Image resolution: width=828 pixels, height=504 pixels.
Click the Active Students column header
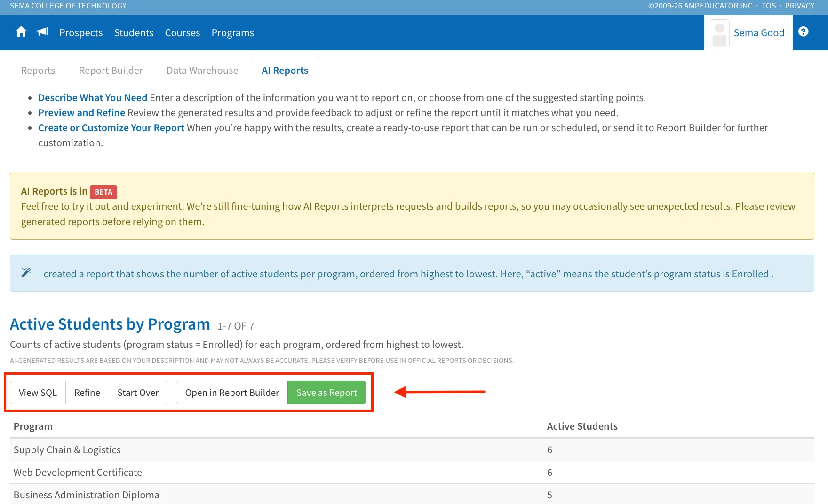click(582, 426)
